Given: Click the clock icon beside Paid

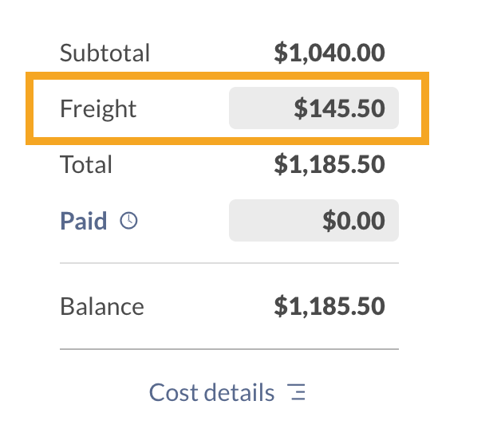Looking at the screenshot, I should coord(128,221).
